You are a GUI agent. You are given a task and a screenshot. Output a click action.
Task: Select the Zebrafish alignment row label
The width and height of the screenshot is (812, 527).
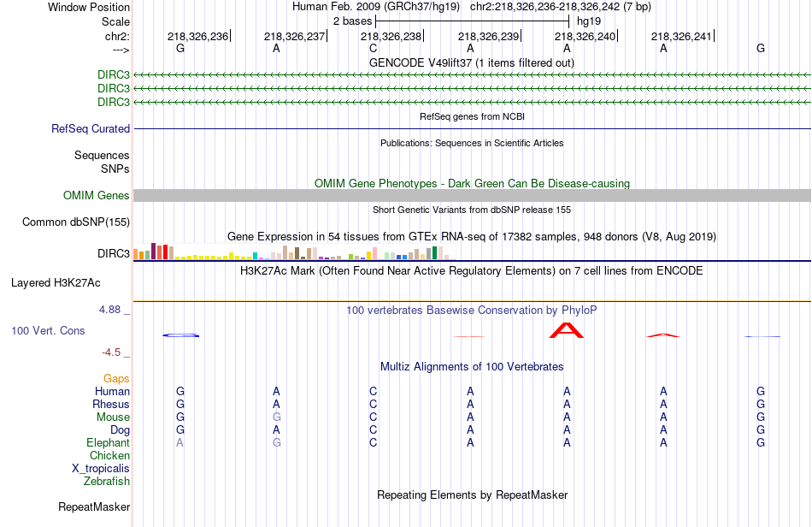coord(107,482)
